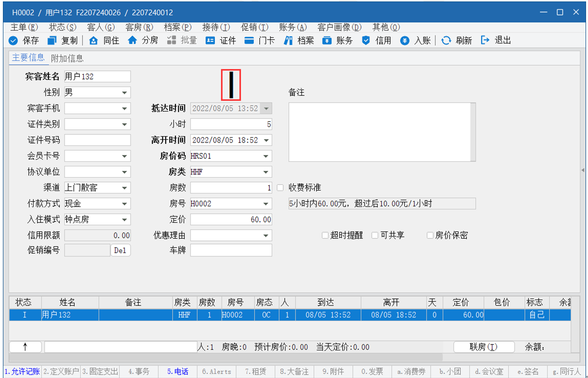Open the 证件 (ID document) toolbar icon

(210, 41)
